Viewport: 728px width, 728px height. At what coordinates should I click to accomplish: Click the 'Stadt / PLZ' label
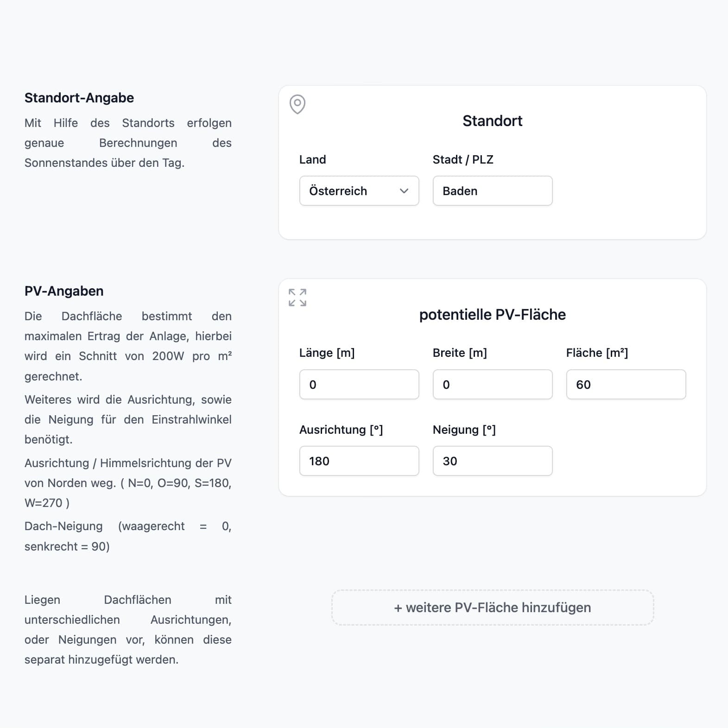coord(463,160)
